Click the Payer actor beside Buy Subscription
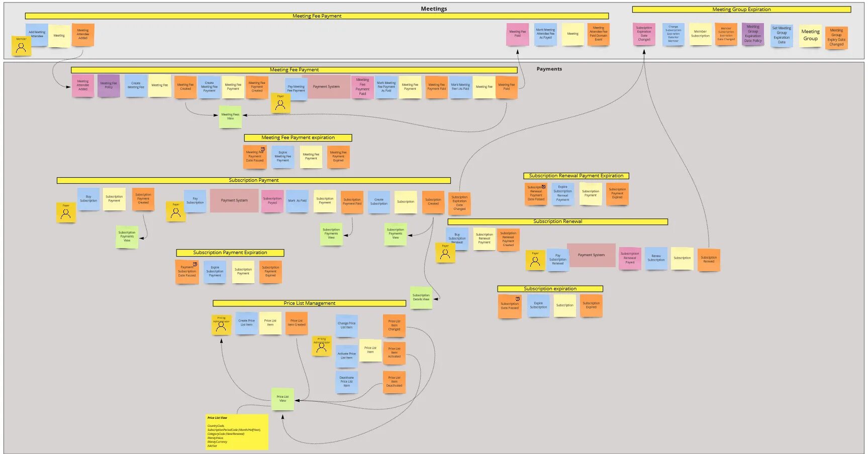Viewport: 868px width, 454px height. tap(66, 212)
